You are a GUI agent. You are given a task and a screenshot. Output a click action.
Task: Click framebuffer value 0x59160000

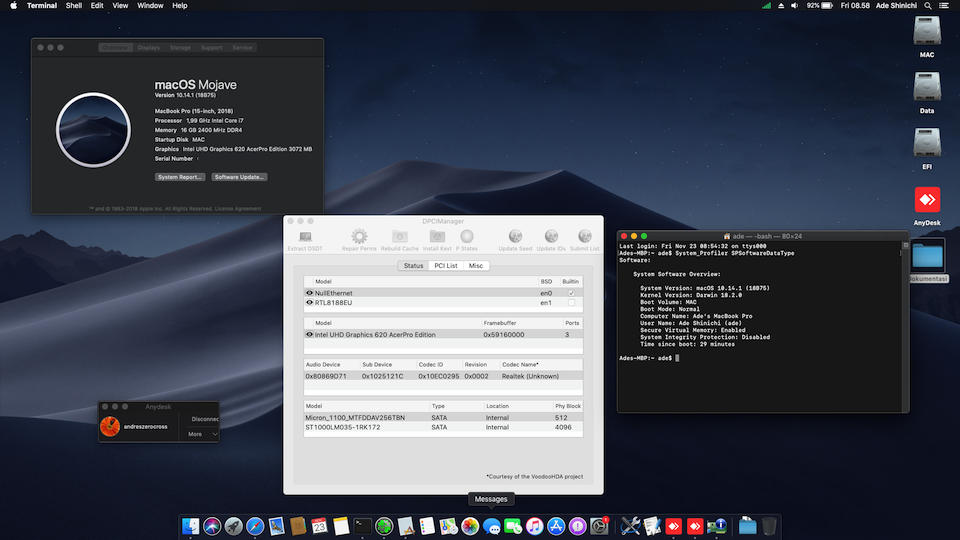click(x=503, y=335)
